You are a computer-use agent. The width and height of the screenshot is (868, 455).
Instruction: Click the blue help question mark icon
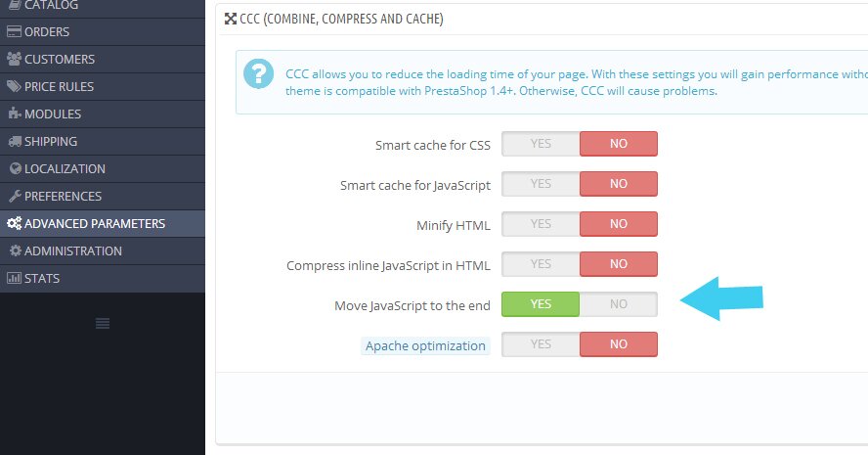259,73
